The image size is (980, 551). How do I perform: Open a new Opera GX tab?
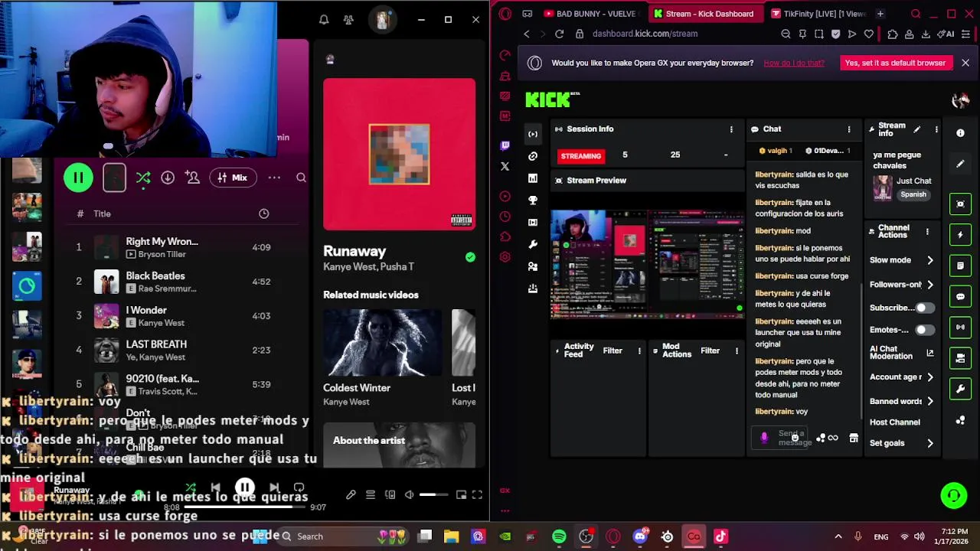(880, 14)
